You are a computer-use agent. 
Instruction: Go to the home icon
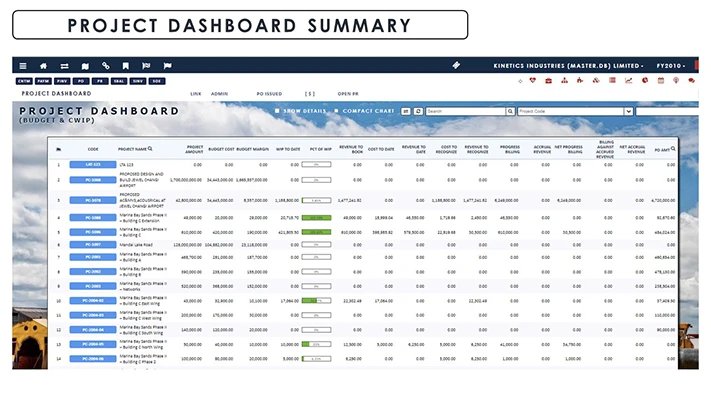coord(44,65)
